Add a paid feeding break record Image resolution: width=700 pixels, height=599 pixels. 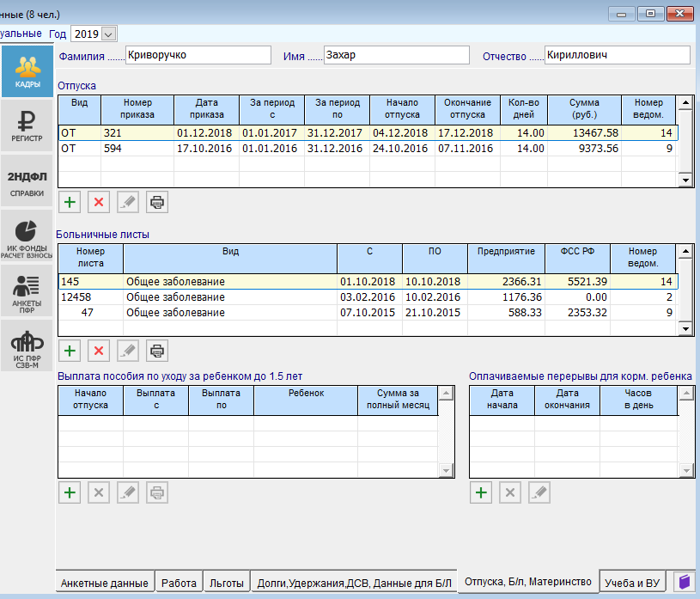tap(481, 492)
